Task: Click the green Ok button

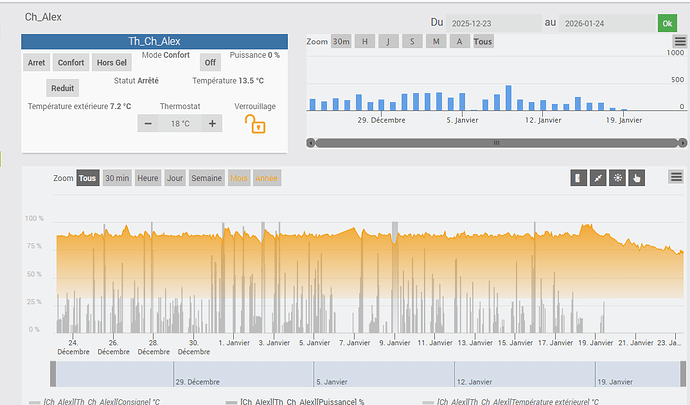Action: pyautogui.click(x=666, y=22)
